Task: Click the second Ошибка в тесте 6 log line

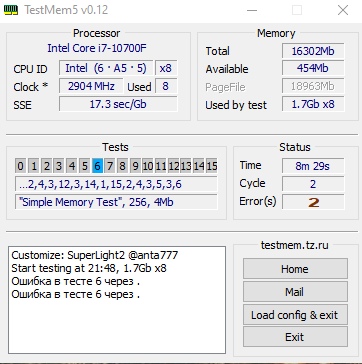Action: (x=75, y=294)
